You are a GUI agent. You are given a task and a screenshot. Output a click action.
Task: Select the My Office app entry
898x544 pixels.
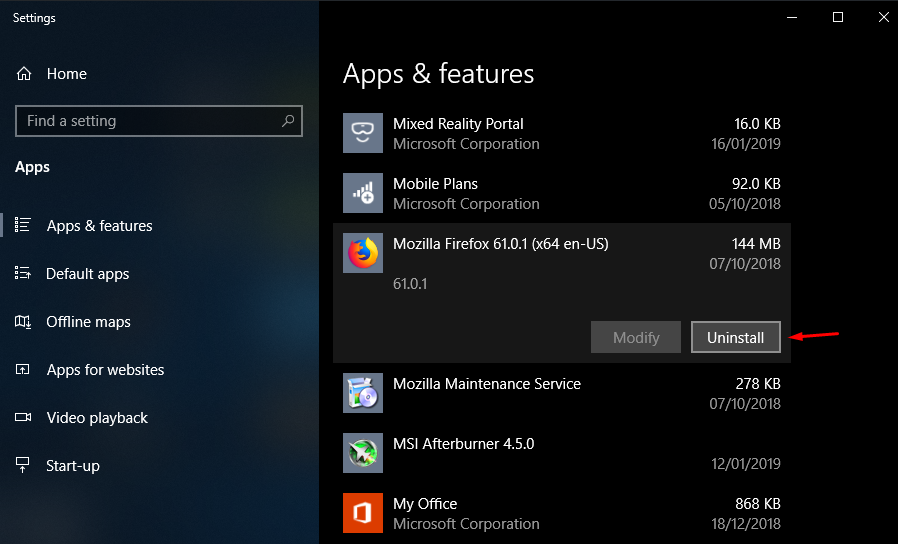pyautogui.click(x=562, y=514)
